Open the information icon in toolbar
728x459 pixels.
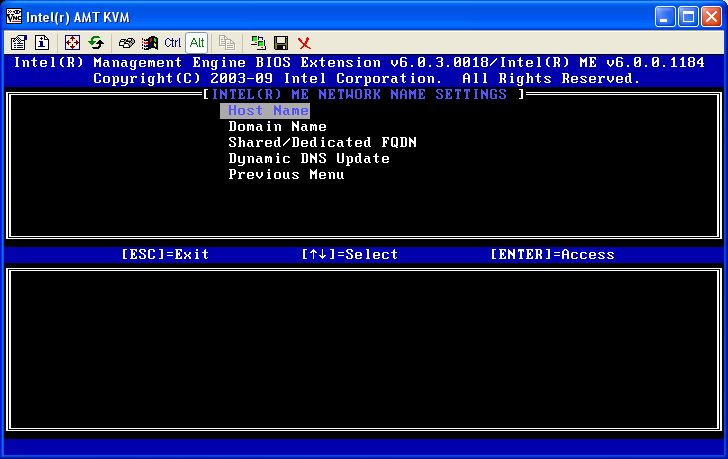pyautogui.click(x=42, y=43)
